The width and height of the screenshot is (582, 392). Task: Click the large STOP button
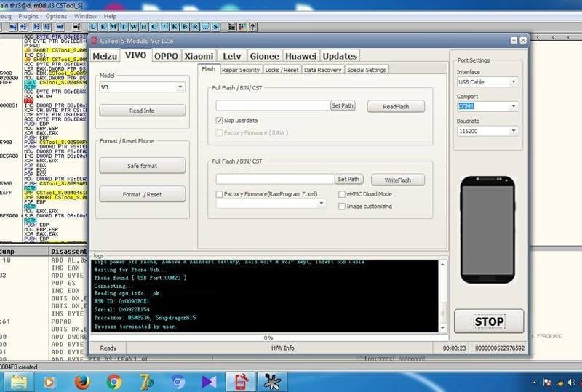point(489,321)
